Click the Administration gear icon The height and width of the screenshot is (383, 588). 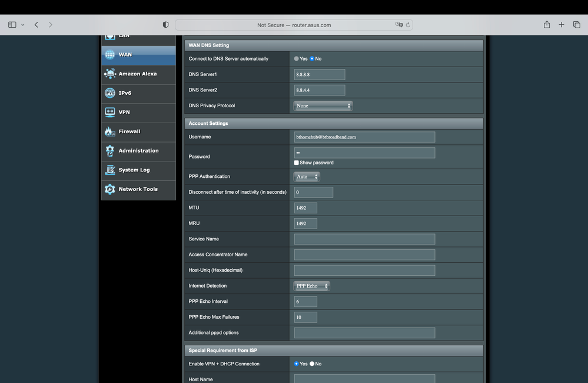(109, 151)
